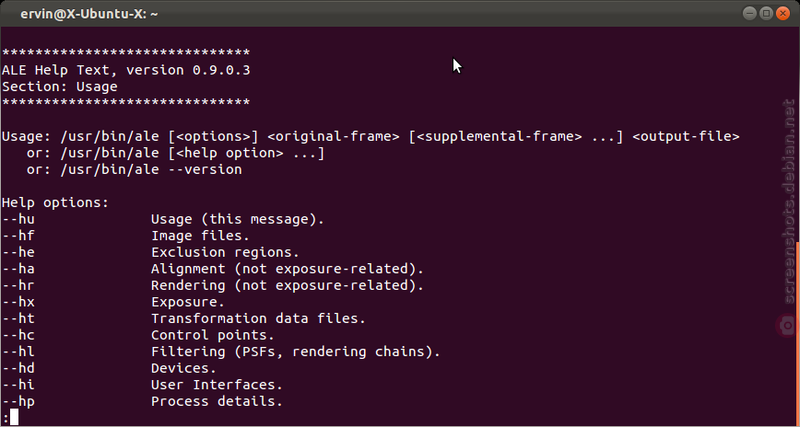Image resolution: width=800 pixels, height=427 pixels.
Task: Click the --hc Control points line
Action: click(x=138, y=335)
